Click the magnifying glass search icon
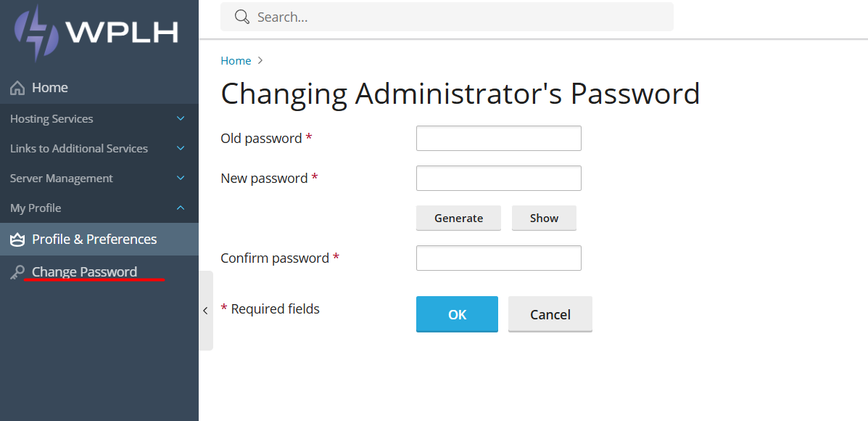The image size is (868, 421). pyautogui.click(x=242, y=17)
